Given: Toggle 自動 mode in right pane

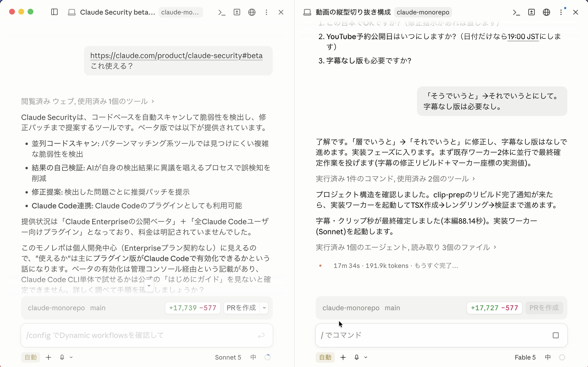Looking at the screenshot, I should tap(325, 357).
